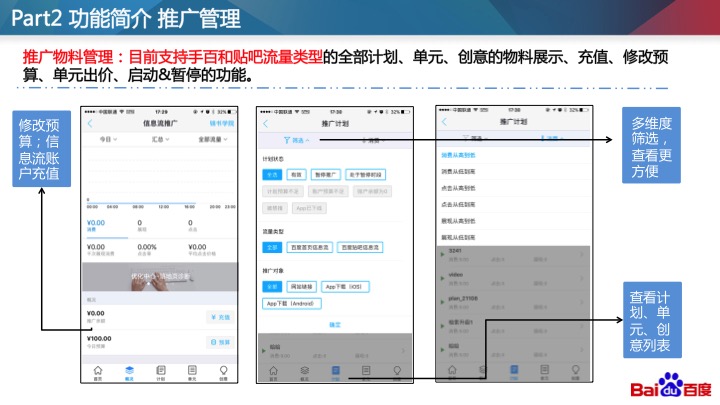Open the 计划 icon in the left phone's bottom bar
This screenshot has height=405, width=720.
pyautogui.click(x=161, y=372)
